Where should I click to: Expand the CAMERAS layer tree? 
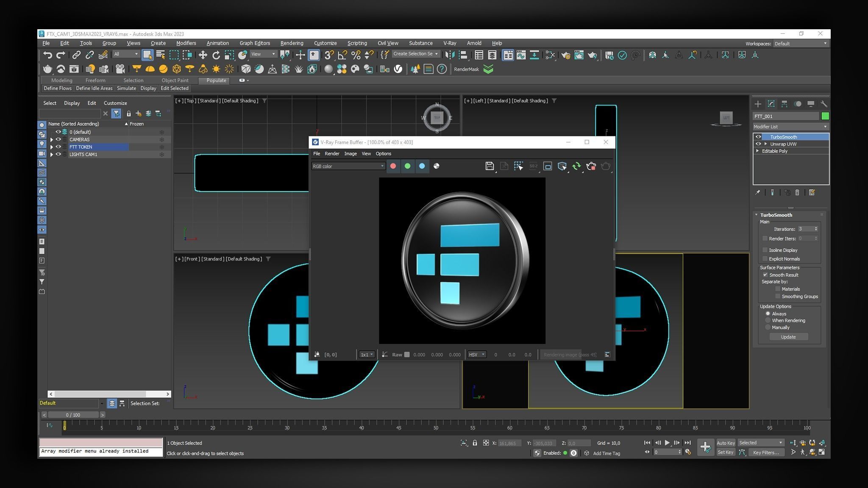click(52, 139)
